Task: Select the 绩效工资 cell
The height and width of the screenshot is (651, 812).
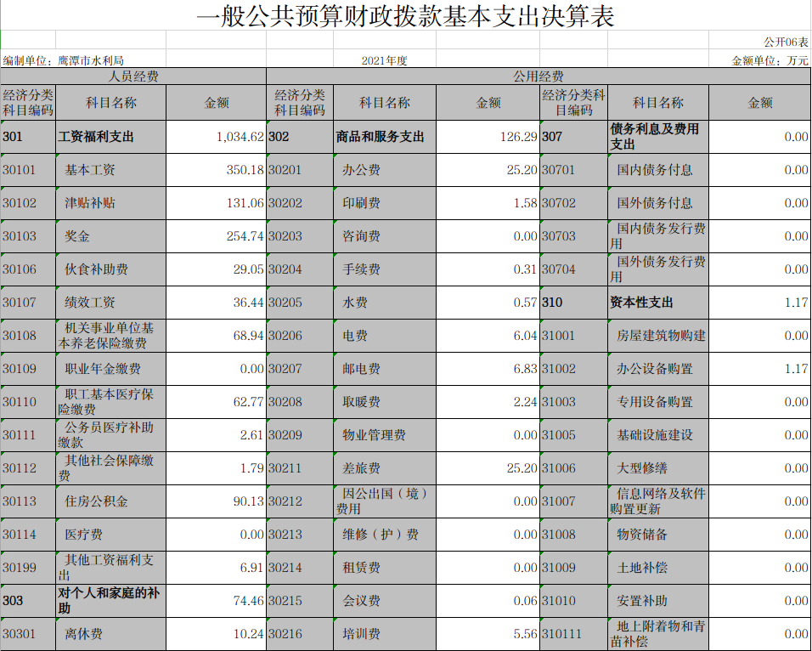Action: pos(110,303)
